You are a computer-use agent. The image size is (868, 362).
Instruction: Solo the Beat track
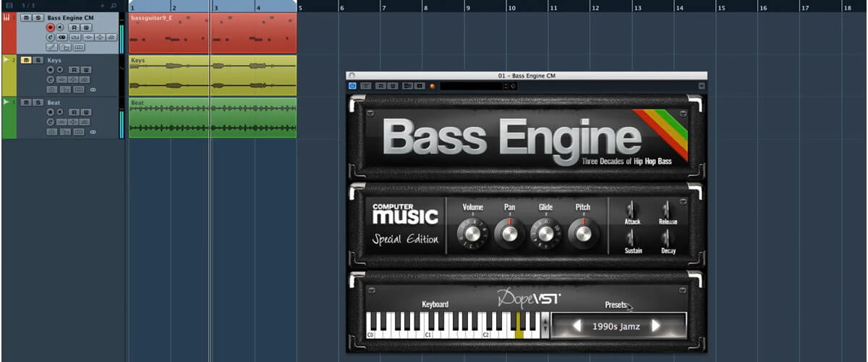(38, 103)
